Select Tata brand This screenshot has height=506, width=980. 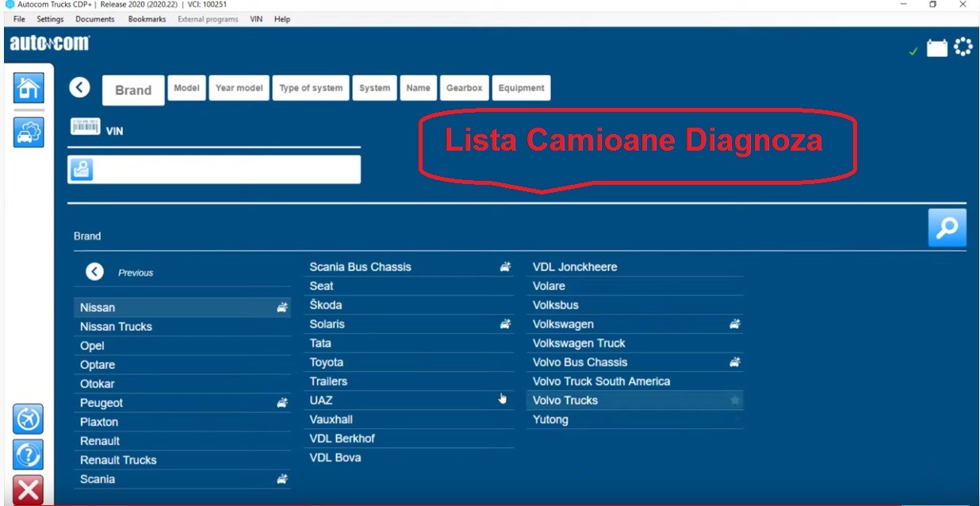409,343
